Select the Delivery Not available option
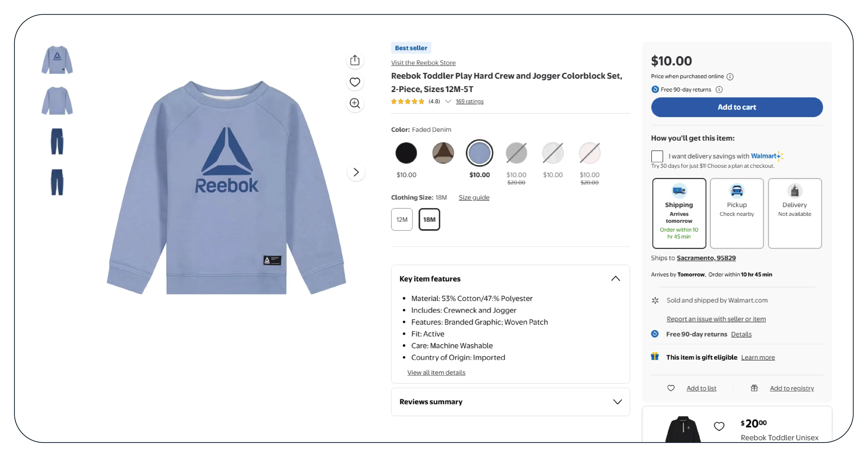Viewport: 868px width, 457px height. 795,213
